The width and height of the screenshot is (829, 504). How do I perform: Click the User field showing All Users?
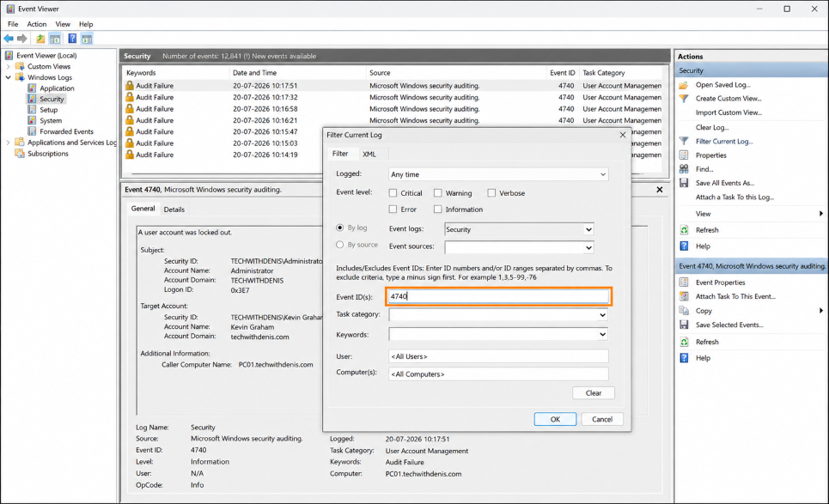[x=498, y=356]
